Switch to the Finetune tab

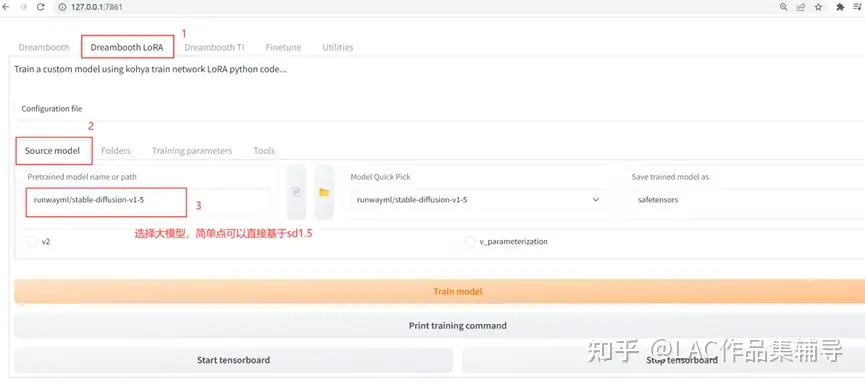coord(283,47)
